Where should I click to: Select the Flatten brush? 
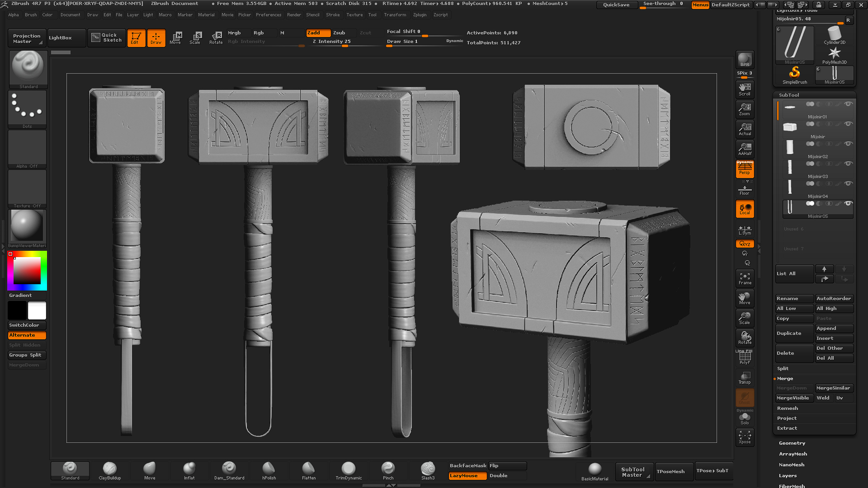(x=309, y=471)
